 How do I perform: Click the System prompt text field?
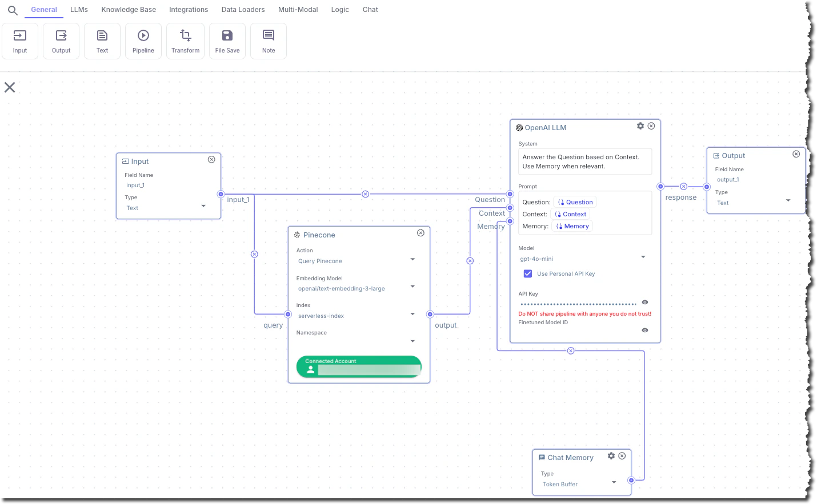[584, 162]
